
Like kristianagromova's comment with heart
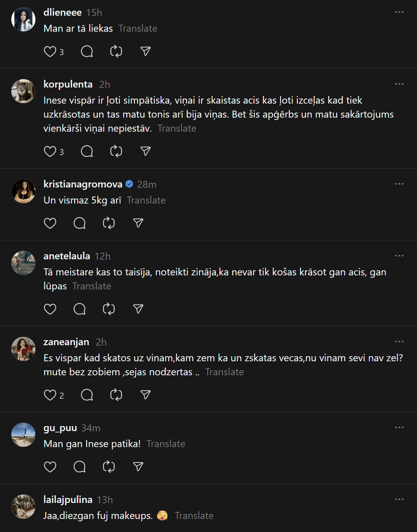tap(50, 223)
